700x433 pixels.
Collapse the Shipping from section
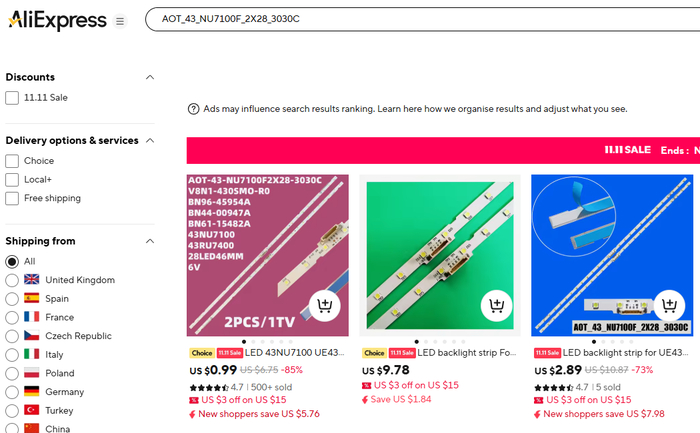pyautogui.click(x=150, y=241)
